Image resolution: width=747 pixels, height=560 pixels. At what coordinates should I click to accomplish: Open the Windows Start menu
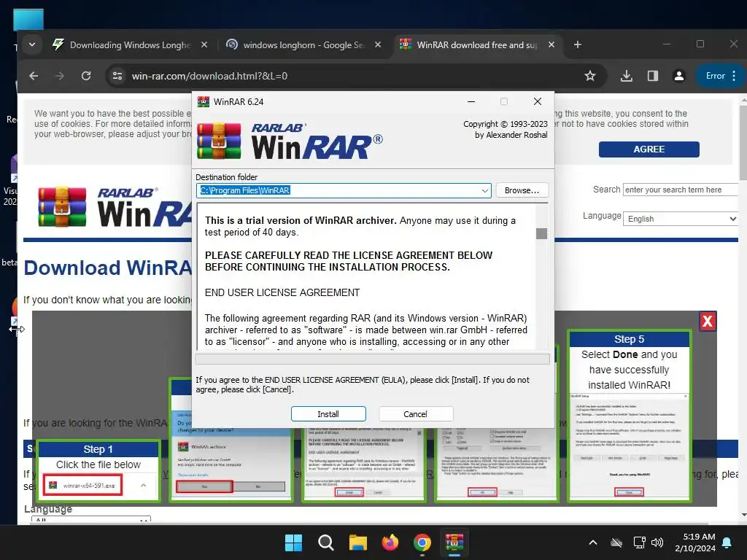[x=293, y=542]
